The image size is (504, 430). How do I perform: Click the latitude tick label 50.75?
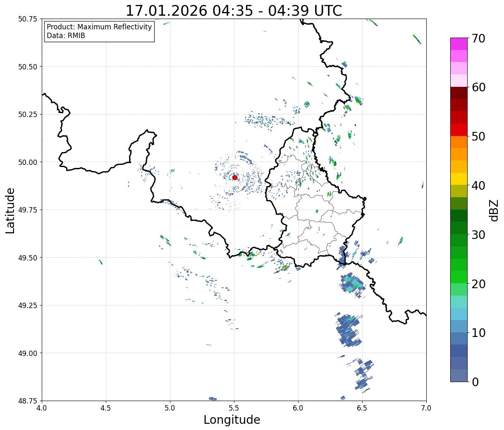(x=28, y=19)
